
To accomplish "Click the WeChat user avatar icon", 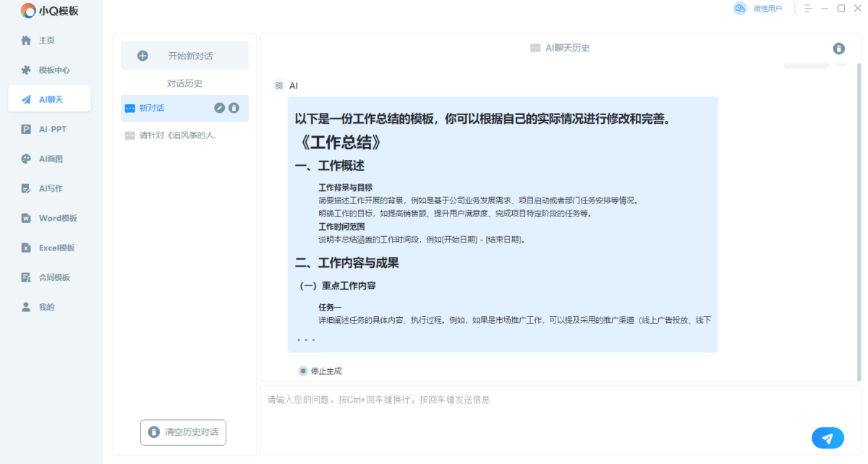I will pos(739,9).
